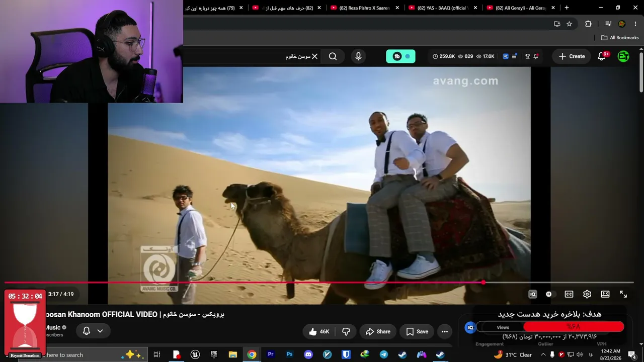Viewport: 644px width, 362px height.
Task: Click the YouTube search magnifier button
Action: click(333, 56)
